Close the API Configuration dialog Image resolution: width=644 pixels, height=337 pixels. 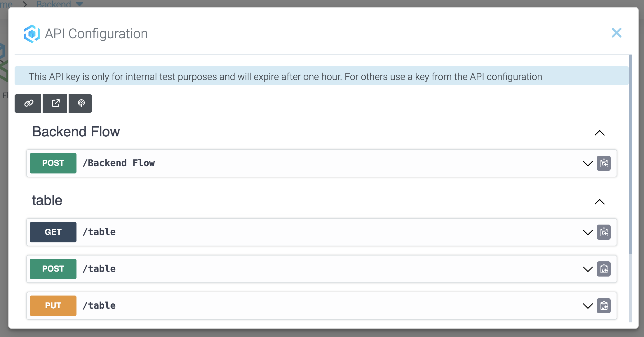click(617, 33)
